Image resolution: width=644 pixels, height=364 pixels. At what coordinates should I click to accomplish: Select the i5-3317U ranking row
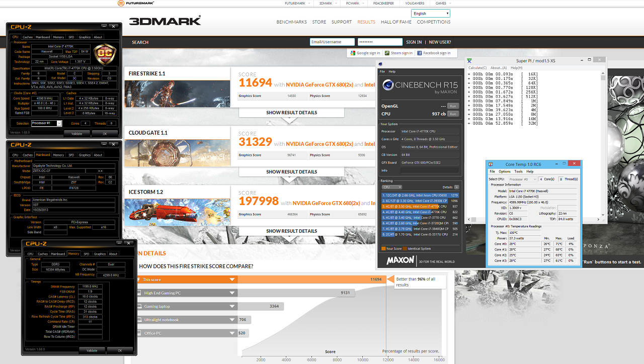[x=420, y=234]
